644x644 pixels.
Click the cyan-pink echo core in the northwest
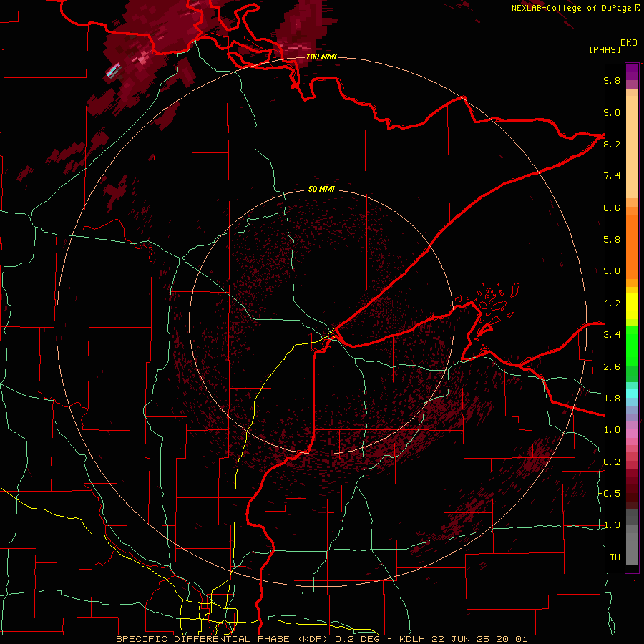(113, 70)
